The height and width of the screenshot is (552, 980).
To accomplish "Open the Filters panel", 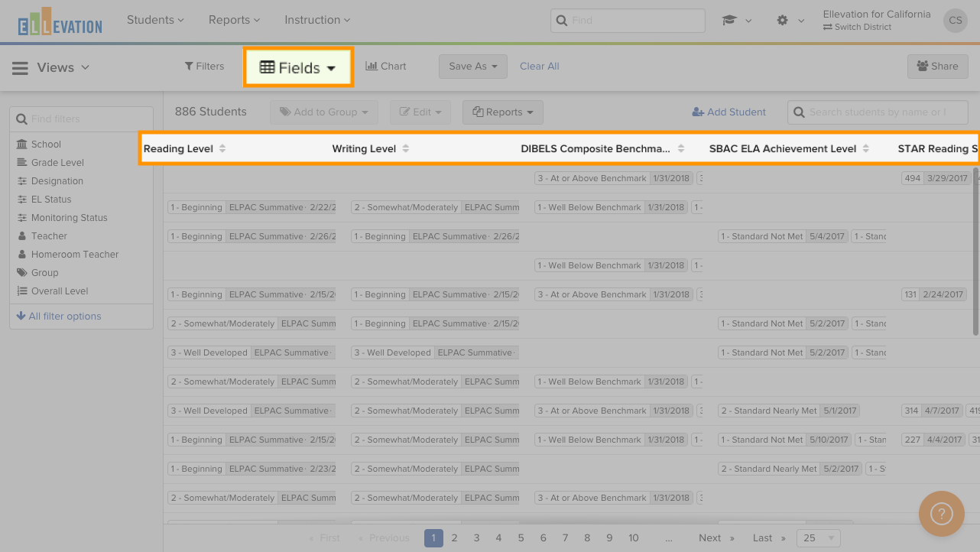I will point(204,67).
